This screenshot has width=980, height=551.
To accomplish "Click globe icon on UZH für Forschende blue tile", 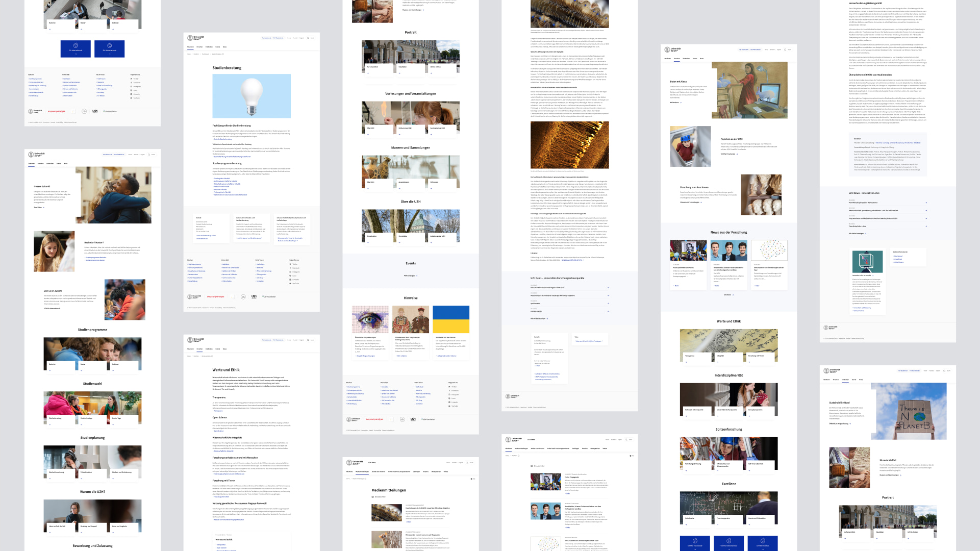I will coord(695,541).
